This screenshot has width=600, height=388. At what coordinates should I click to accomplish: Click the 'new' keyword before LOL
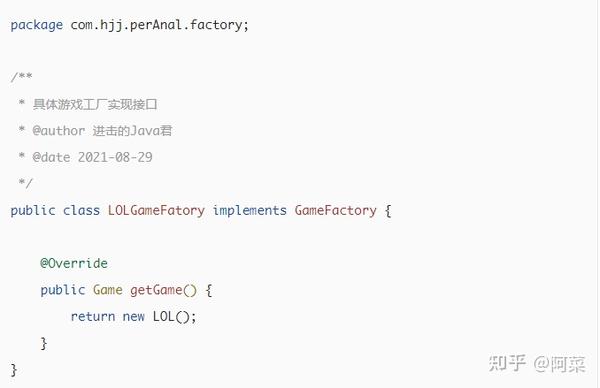[134, 317]
